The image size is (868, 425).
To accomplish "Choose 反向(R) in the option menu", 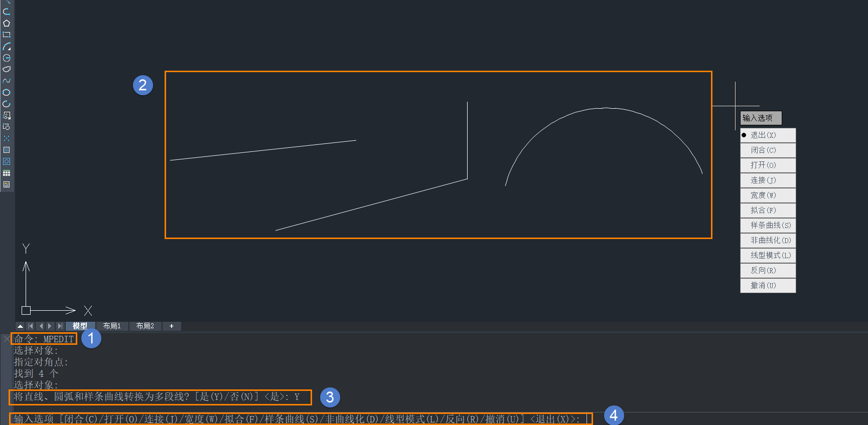I will (768, 271).
